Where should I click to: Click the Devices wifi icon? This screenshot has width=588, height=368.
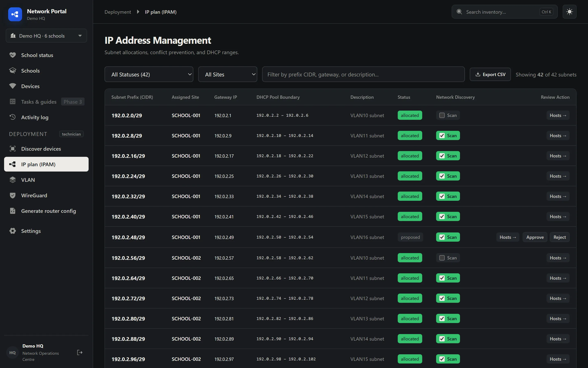tap(13, 86)
